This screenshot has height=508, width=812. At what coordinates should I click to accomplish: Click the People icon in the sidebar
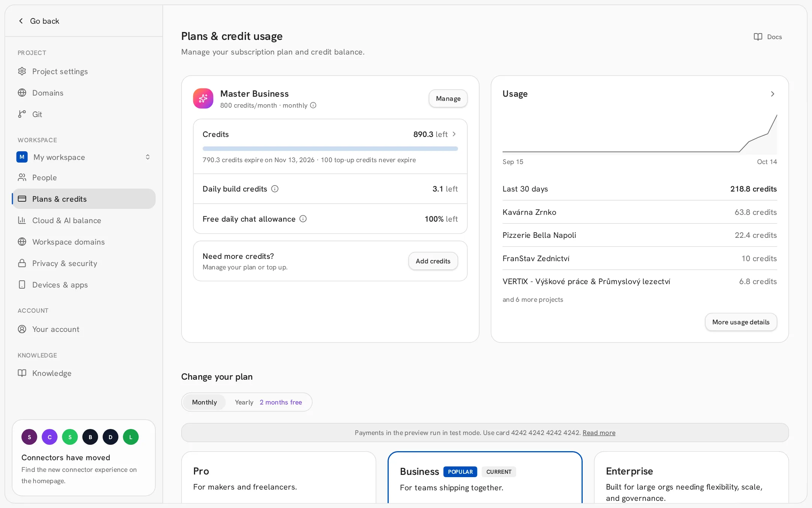pyautogui.click(x=22, y=177)
